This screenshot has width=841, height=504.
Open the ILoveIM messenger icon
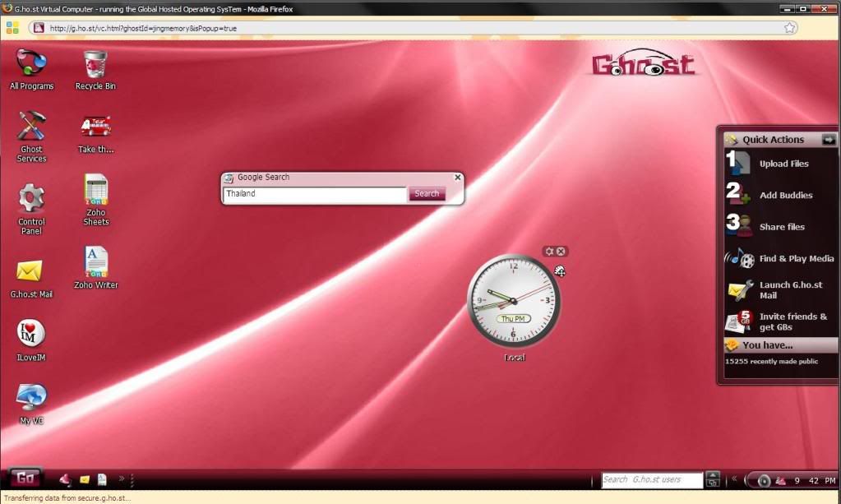[x=31, y=340]
